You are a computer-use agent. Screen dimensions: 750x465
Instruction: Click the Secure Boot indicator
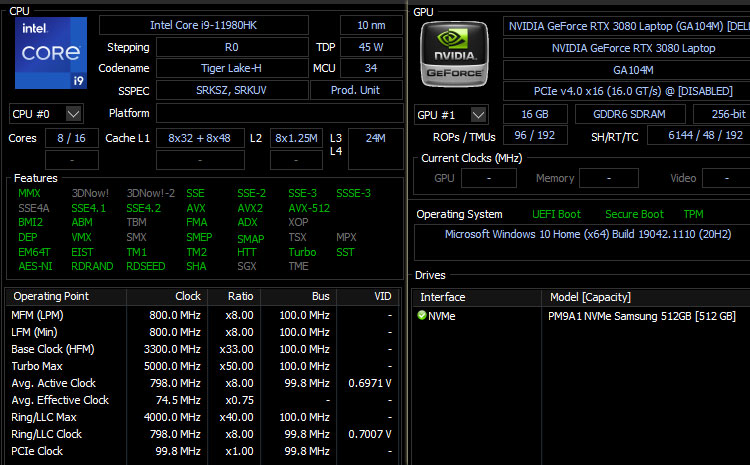pos(634,214)
